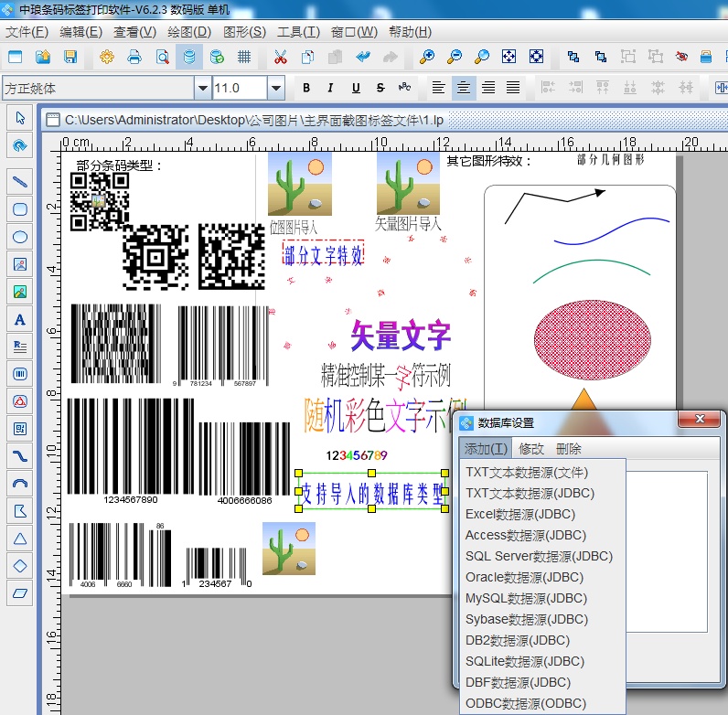This screenshot has width=728, height=715.
Task: Select the barcode drawing tool
Action: [x=19, y=374]
